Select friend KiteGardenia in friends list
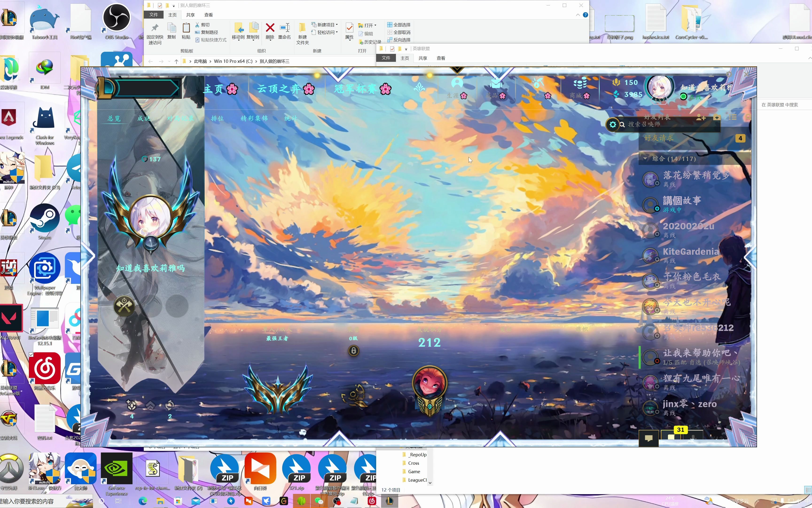Image resolution: width=812 pixels, height=508 pixels. click(695, 255)
